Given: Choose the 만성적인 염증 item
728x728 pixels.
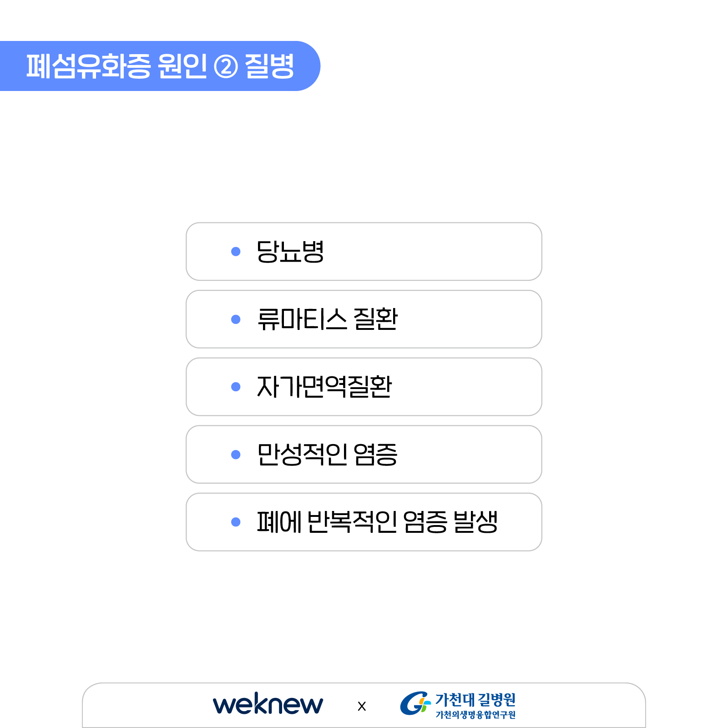Looking at the screenshot, I should click(364, 455).
